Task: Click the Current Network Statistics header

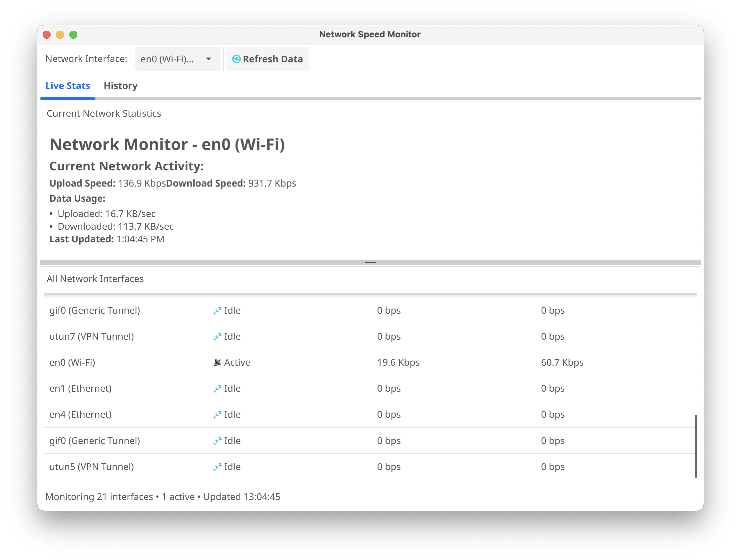Action: [x=104, y=113]
